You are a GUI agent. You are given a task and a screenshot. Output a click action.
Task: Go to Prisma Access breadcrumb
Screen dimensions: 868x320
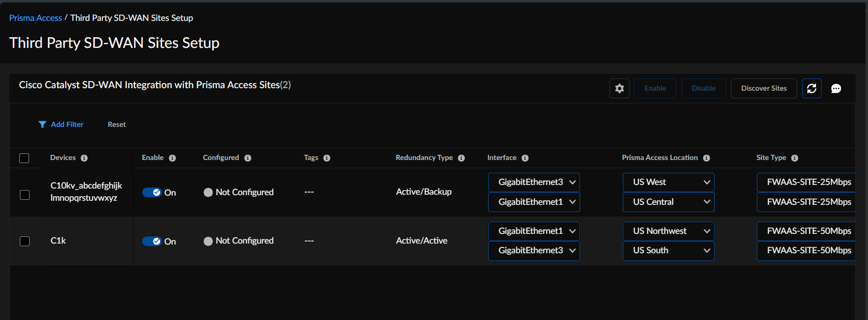tap(36, 18)
